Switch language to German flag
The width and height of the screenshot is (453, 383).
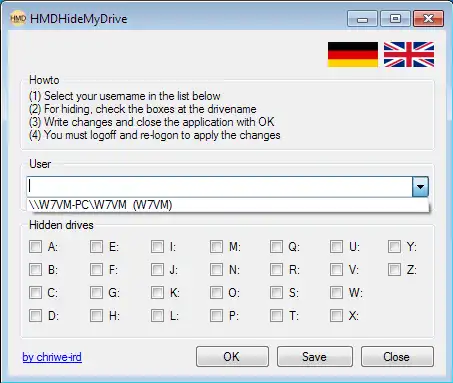tap(353, 54)
